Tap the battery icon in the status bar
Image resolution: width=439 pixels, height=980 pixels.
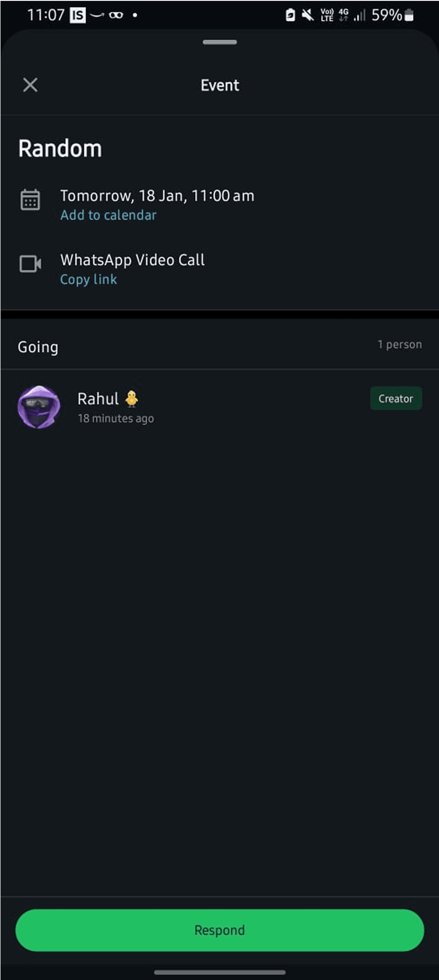[409, 15]
